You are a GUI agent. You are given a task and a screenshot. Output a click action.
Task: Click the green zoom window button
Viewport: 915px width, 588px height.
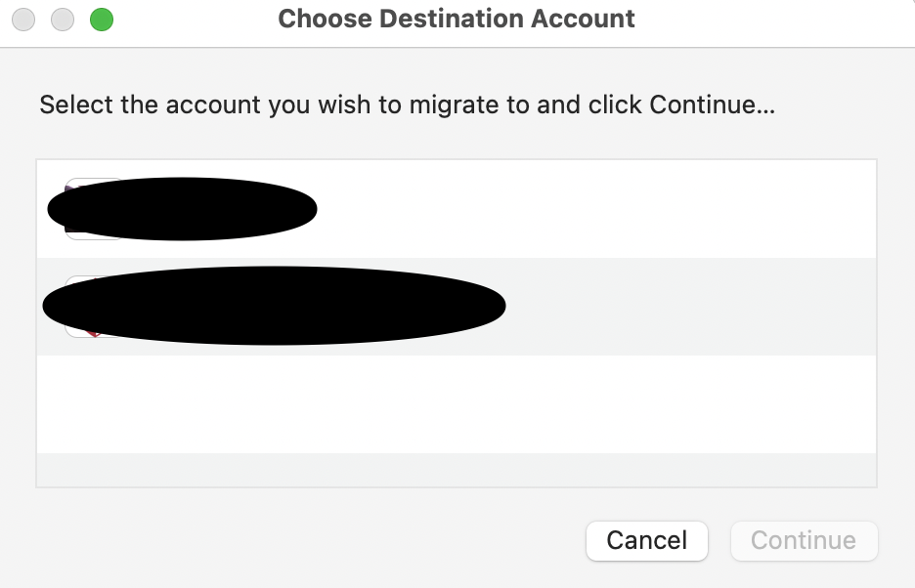tap(102, 20)
